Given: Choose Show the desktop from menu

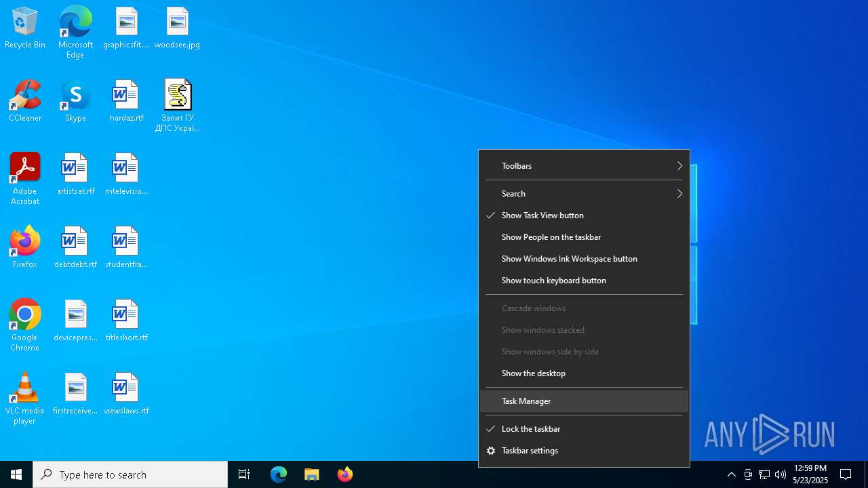Looking at the screenshot, I should point(584,373).
